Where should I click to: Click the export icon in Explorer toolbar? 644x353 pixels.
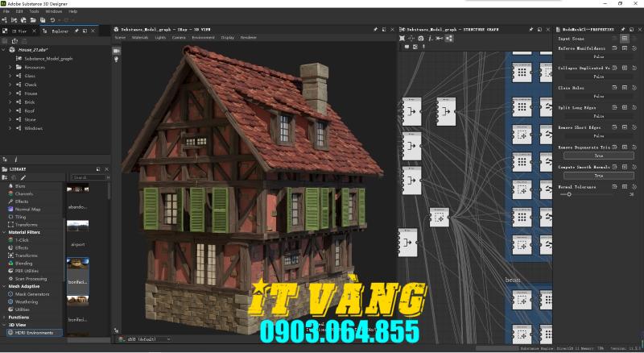[x=14, y=41]
